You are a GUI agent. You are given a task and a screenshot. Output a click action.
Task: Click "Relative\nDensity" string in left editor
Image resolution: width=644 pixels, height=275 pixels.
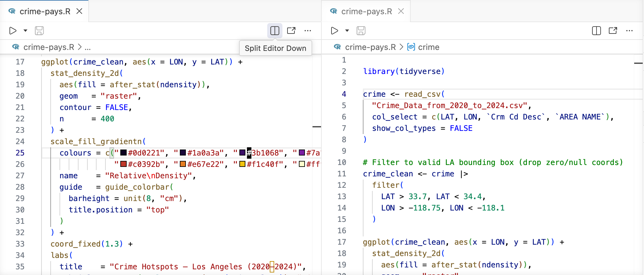point(148,176)
